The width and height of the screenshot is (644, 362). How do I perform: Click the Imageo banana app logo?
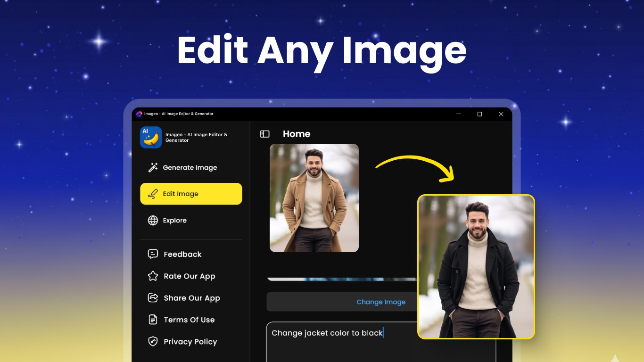(x=151, y=137)
